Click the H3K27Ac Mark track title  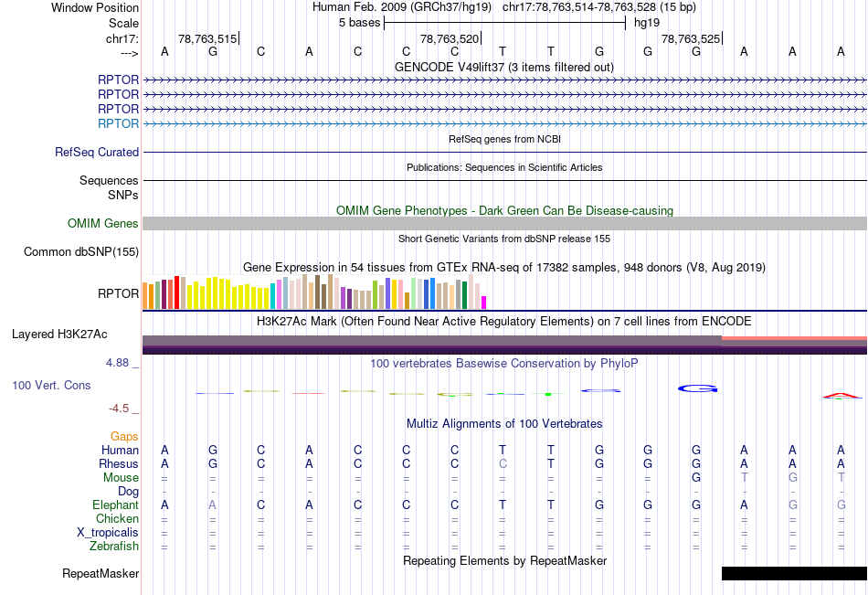tap(503, 322)
